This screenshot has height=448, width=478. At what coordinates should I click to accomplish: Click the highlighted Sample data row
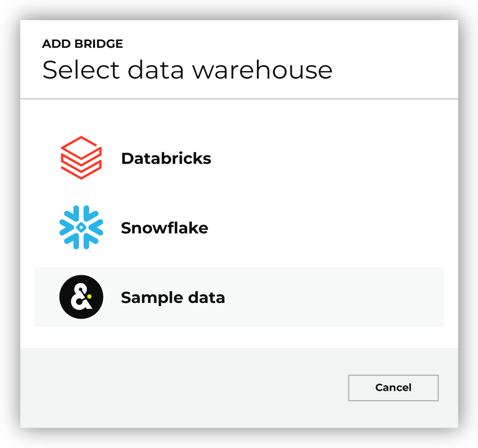[x=239, y=297]
